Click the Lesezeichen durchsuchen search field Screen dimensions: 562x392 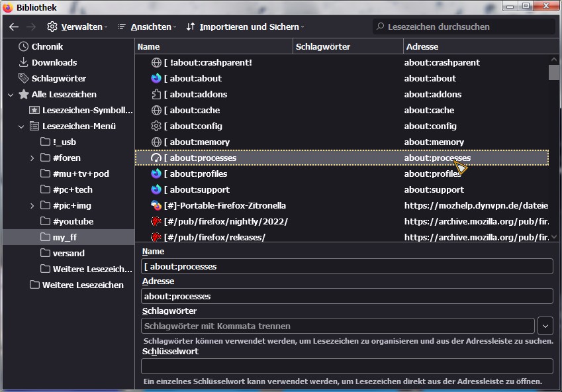(x=463, y=27)
